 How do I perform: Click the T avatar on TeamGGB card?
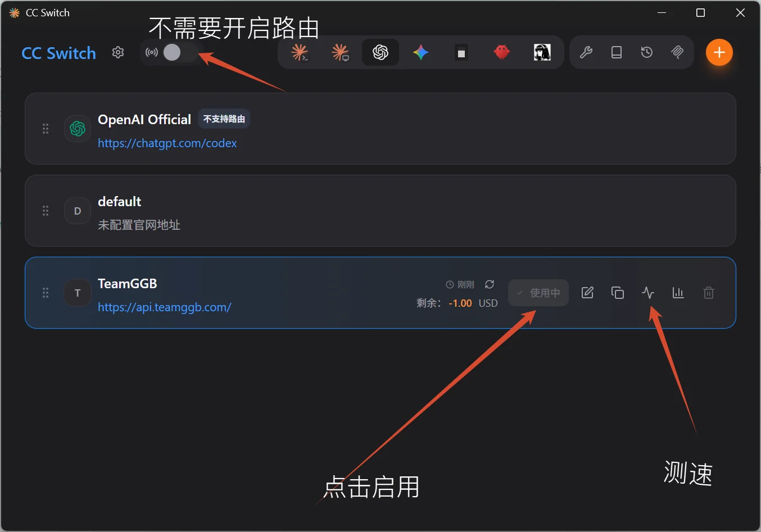pyautogui.click(x=78, y=293)
